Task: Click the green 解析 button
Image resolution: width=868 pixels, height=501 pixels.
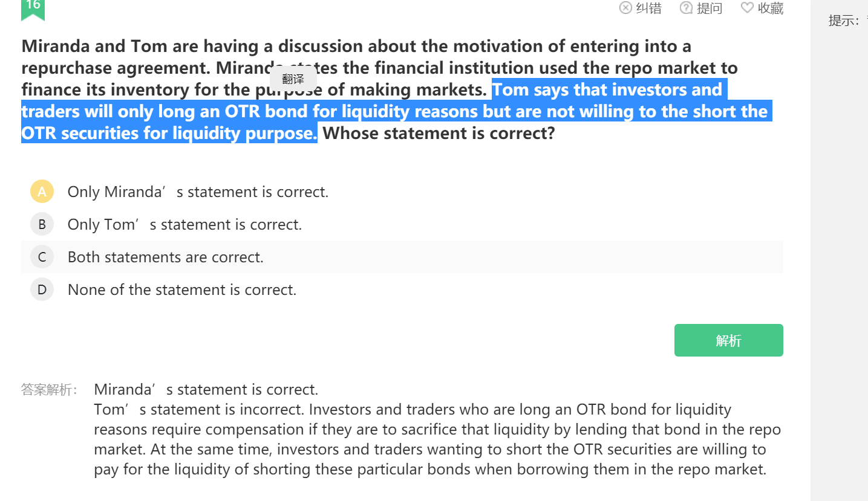Action: (728, 340)
